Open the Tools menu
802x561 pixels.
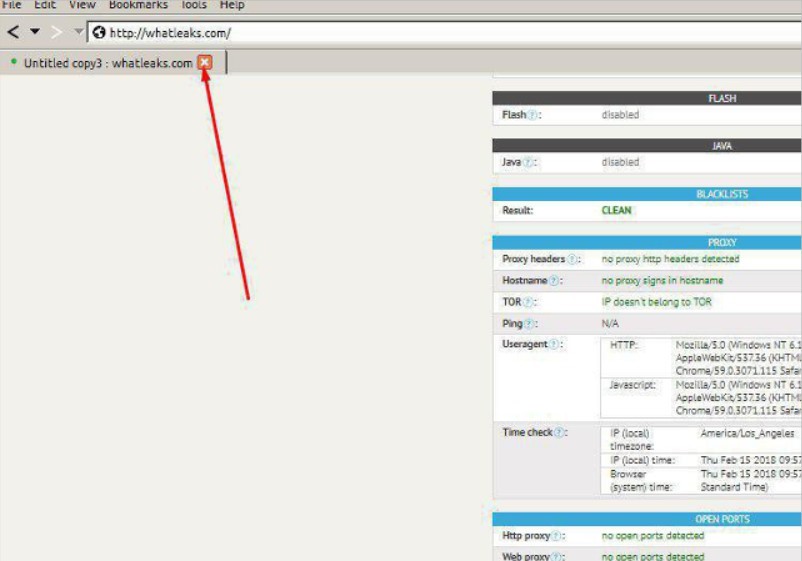point(193,5)
